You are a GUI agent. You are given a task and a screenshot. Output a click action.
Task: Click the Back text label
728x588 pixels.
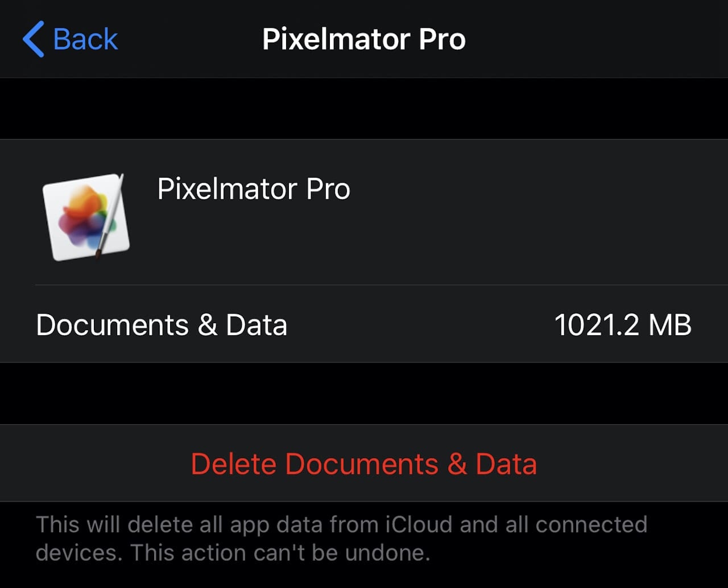(x=85, y=39)
